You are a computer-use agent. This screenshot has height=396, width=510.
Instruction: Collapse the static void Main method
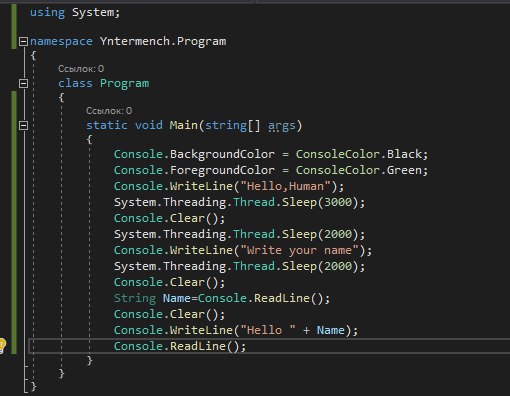coord(23,126)
